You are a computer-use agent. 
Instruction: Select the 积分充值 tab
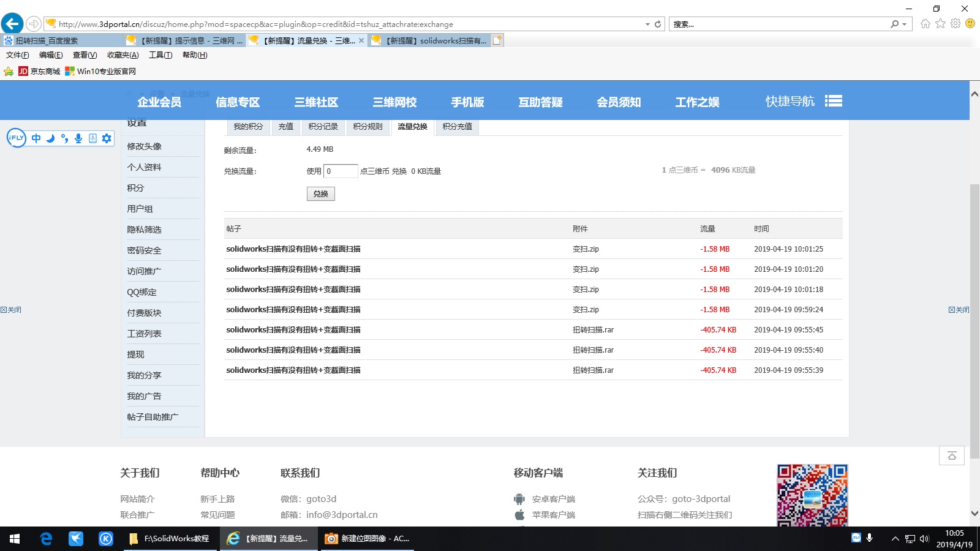pos(458,127)
